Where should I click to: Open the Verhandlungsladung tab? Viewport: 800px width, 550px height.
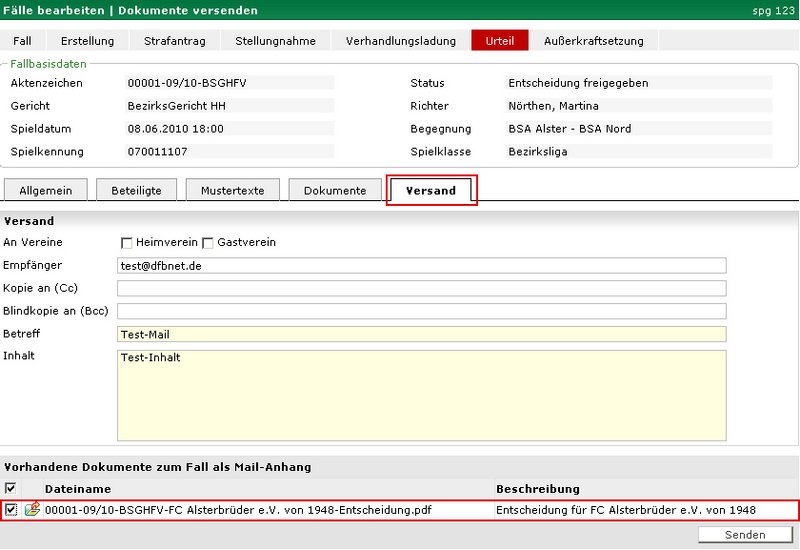click(402, 41)
